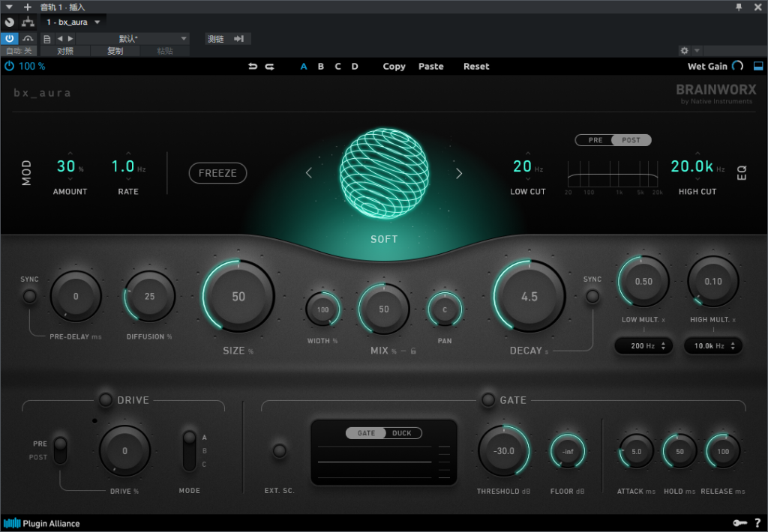
Task: Click the Wet Gain knob icon
Action: pyautogui.click(x=738, y=66)
